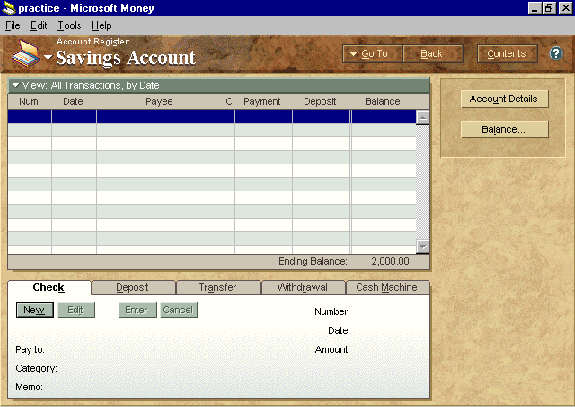Click the Category field label
Screen dimensions: 575x407
tap(36, 368)
